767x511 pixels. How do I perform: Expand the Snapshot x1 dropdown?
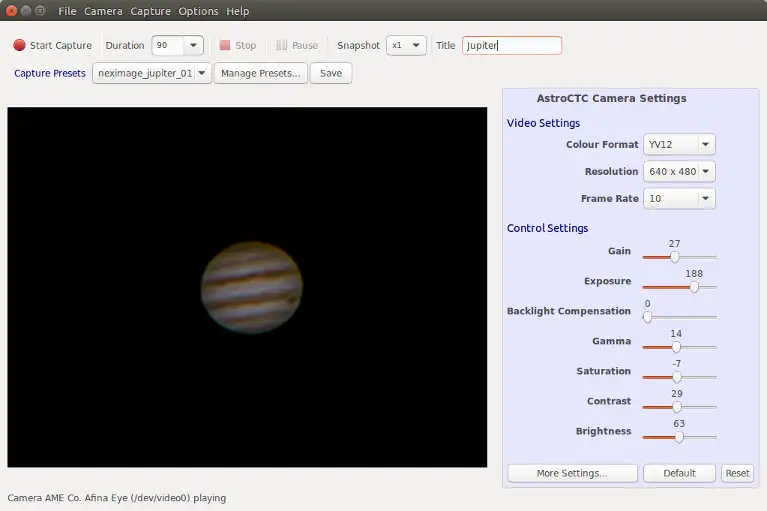tap(416, 45)
